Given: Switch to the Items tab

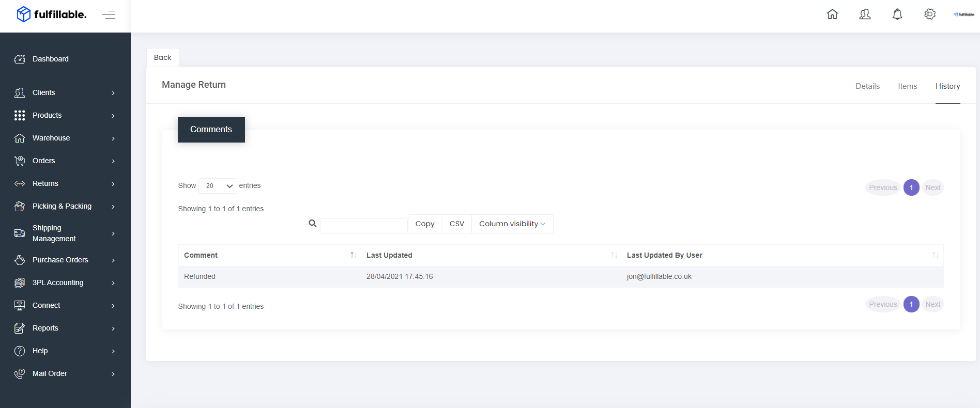Looking at the screenshot, I should 907,86.
